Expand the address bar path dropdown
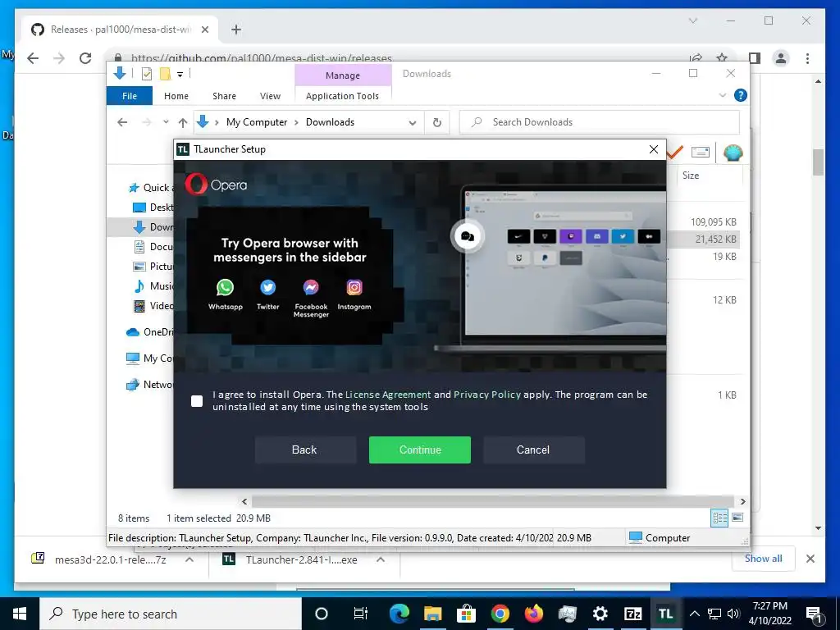Screen dimensions: 840x630 click(412, 123)
